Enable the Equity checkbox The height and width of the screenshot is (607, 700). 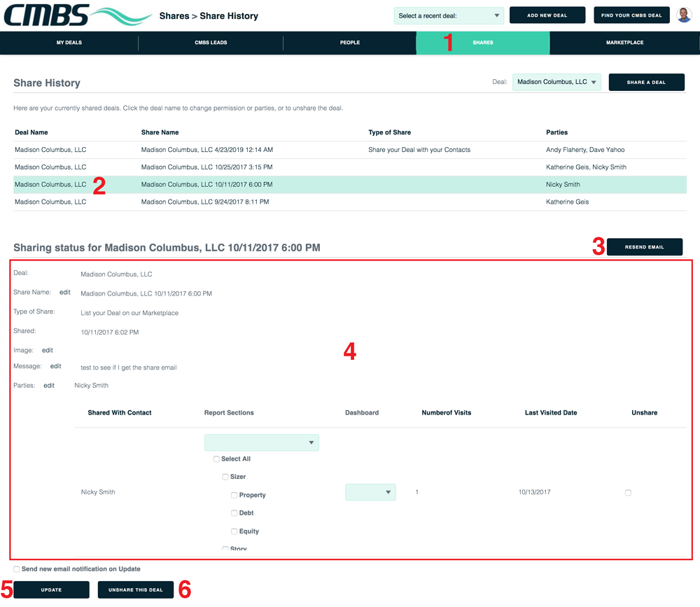tap(234, 531)
